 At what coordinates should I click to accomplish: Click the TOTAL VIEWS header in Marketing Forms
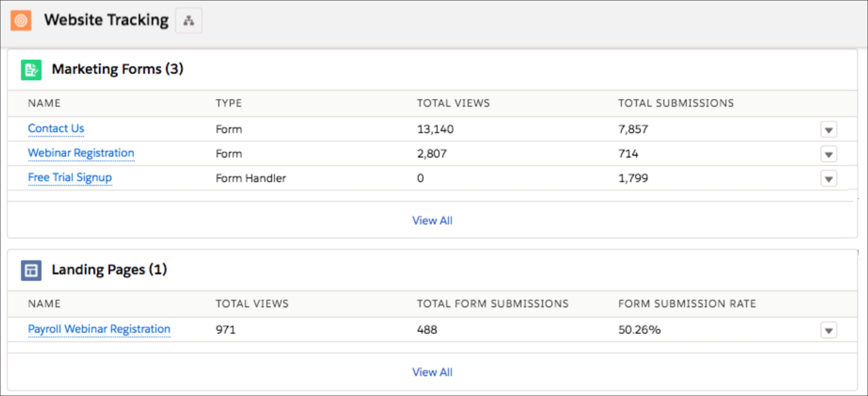pos(454,103)
